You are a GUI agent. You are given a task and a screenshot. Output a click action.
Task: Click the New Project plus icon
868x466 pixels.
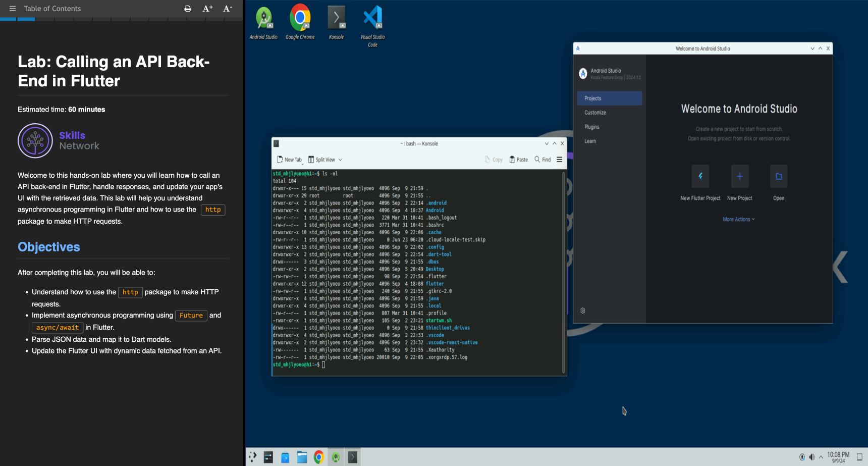coord(740,176)
